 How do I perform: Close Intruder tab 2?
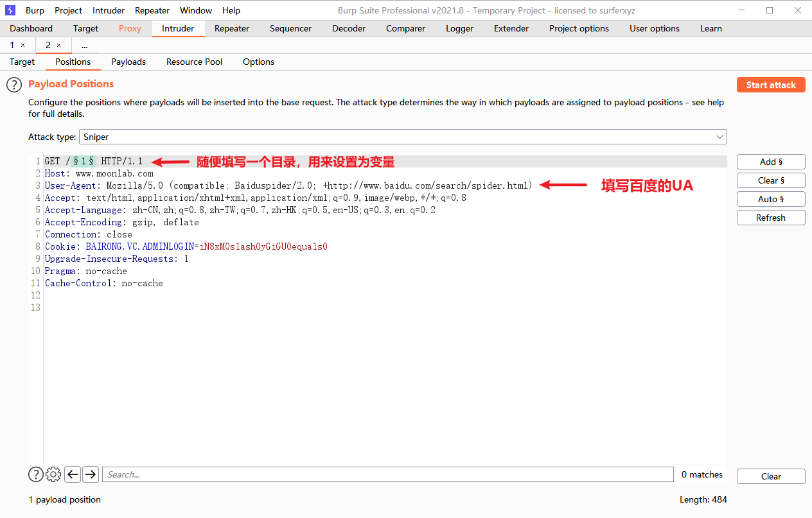[59, 46]
